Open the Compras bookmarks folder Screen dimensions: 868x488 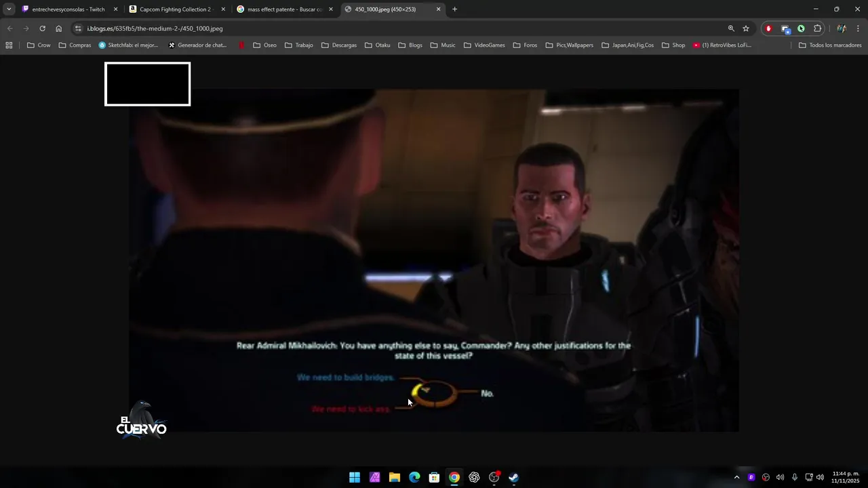click(x=75, y=45)
